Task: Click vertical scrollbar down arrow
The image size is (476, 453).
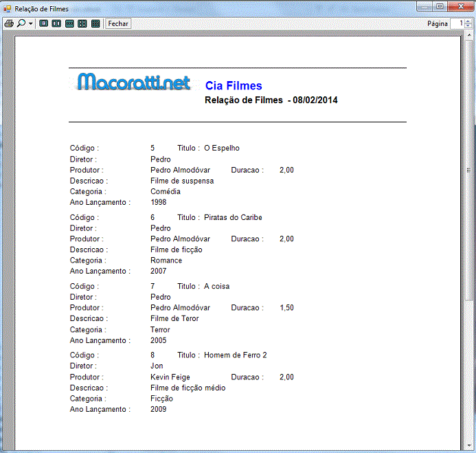Action: (469, 446)
